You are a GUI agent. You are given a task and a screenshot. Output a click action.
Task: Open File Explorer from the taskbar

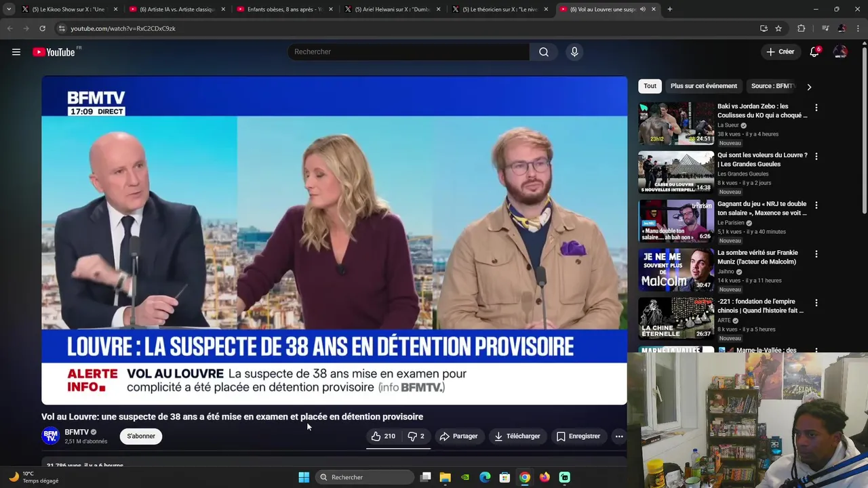coord(446,477)
